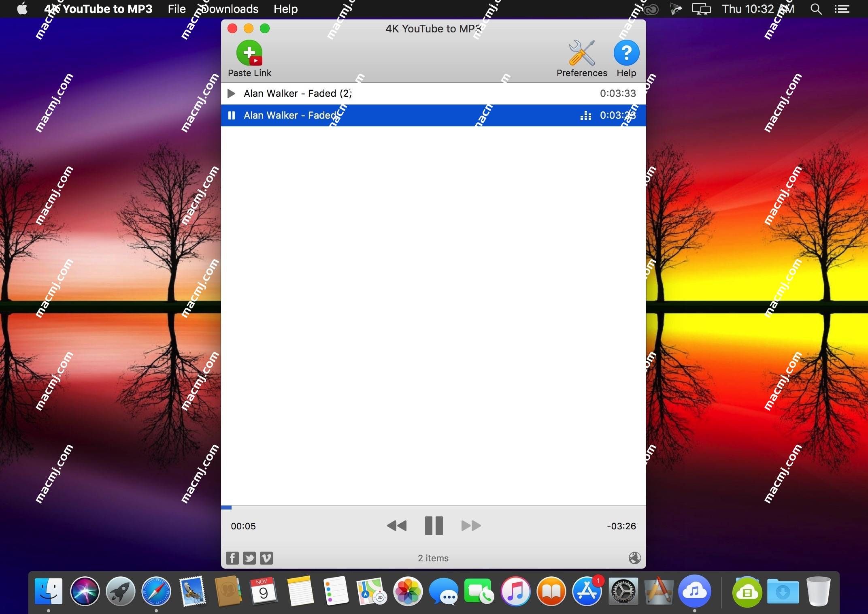
Task: Open Notification Center list icon
Action: click(842, 9)
